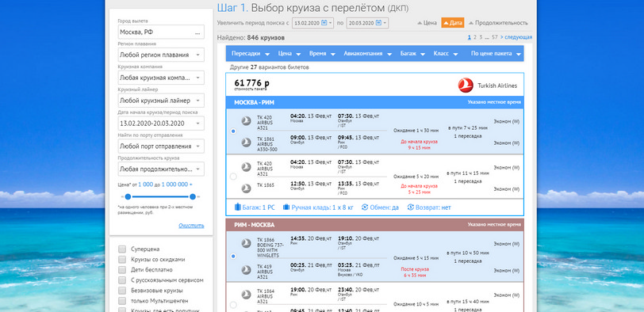Open the Дата начала круиза period field
This screenshot has width=644, height=312.
pyautogui.click(x=161, y=124)
